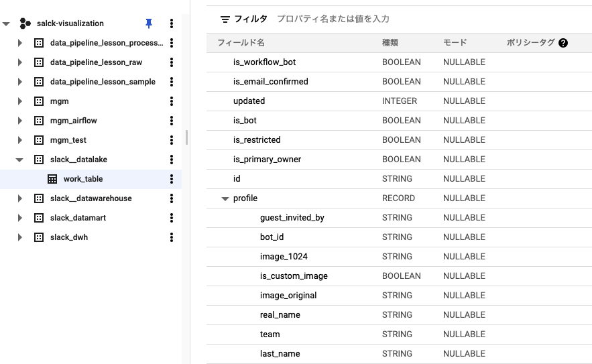Screen dimensions: 592x364
Task: Click the panel divider resize handle
Action: pyautogui.click(x=186, y=137)
